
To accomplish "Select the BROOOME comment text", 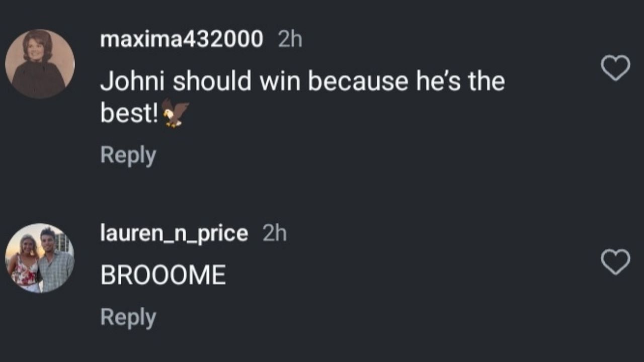I will coord(163,276).
